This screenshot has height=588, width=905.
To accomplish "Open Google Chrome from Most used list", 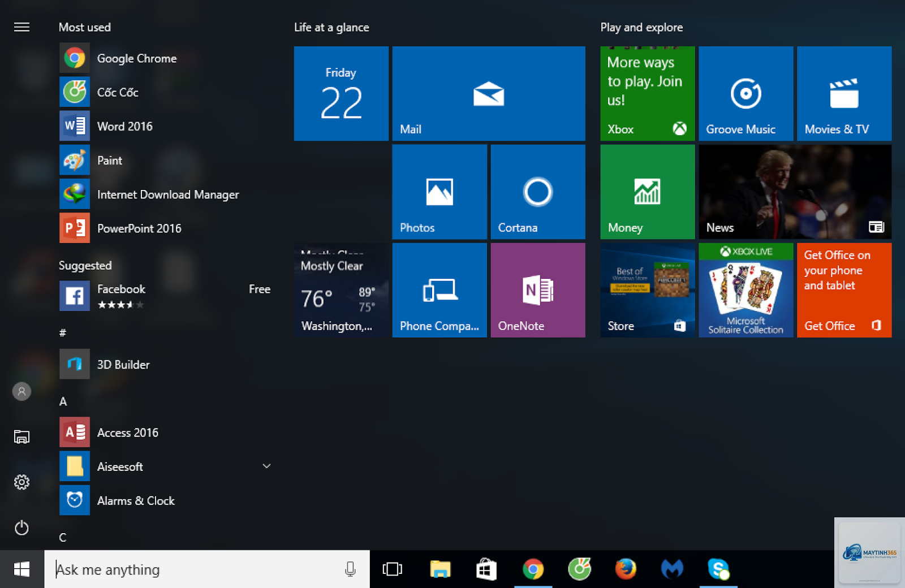I will [x=165, y=58].
